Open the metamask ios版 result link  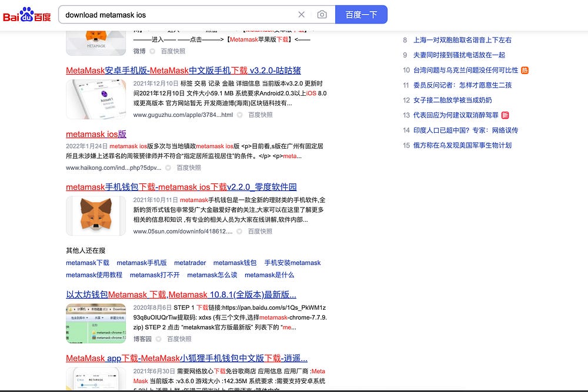[x=96, y=134]
